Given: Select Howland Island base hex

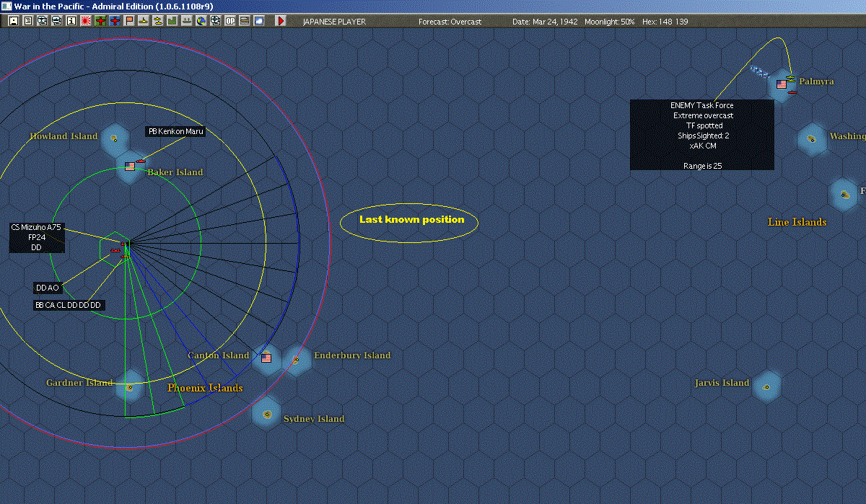Looking at the screenshot, I should point(114,138).
